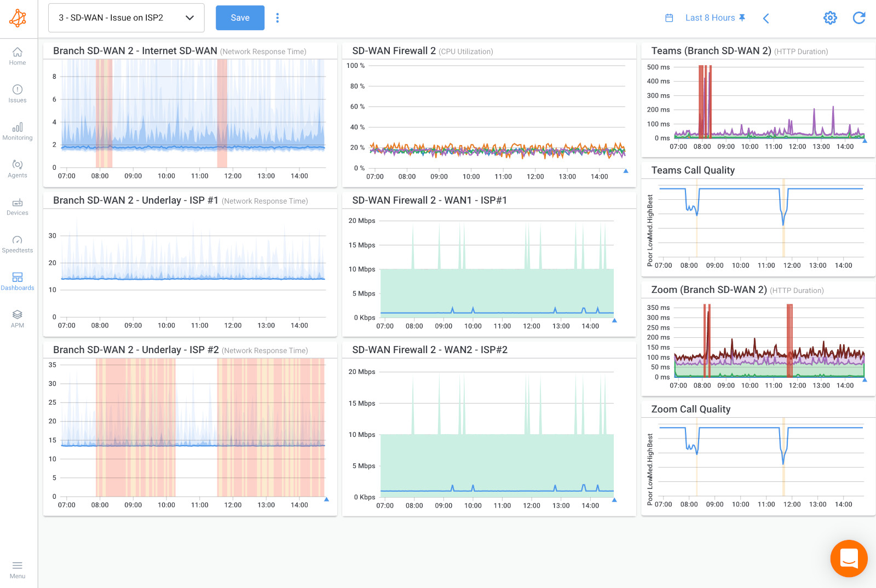876x588 pixels.
Task: Go to the Agents section
Action: (18, 169)
